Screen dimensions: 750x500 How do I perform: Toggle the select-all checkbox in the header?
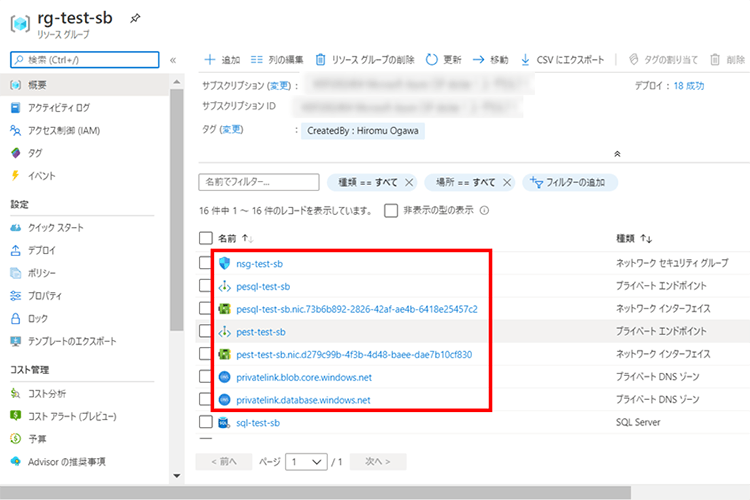[206, 238]
